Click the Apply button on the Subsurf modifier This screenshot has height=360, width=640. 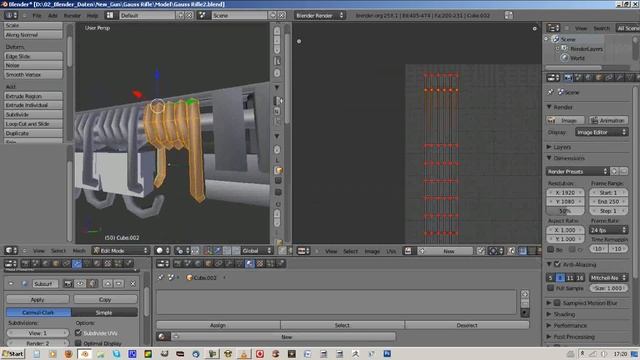(x=38, y=299)
